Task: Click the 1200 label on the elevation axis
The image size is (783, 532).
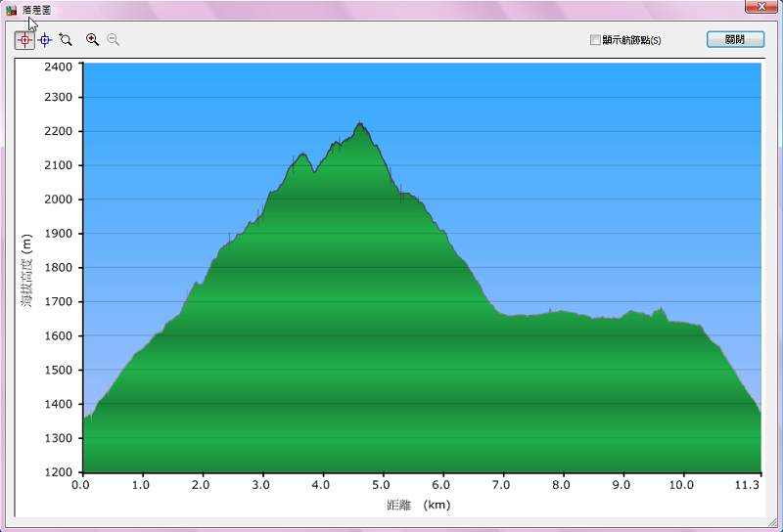Action: [59, 472]
